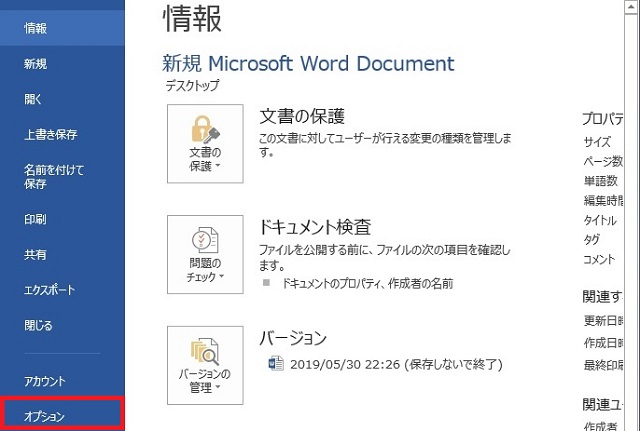The width and height of the screenshot is (640, 431).
Task: Click the Word file icon beside 2019/05/30 version
Action: click(276, 363)
